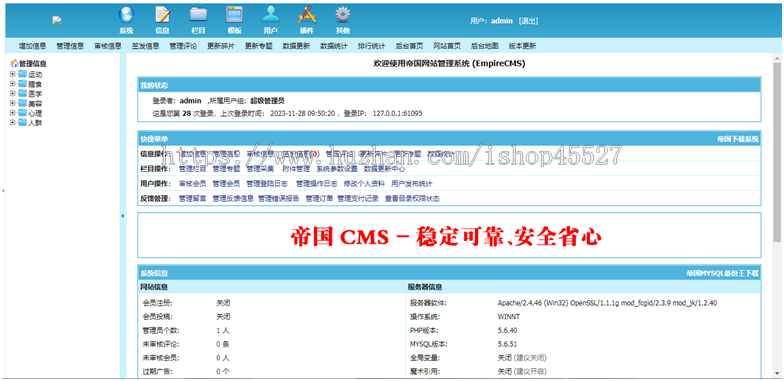Click the folder icon for 人群
The width and height of the screenshot is (784, 381).
[x=22, y=122]
